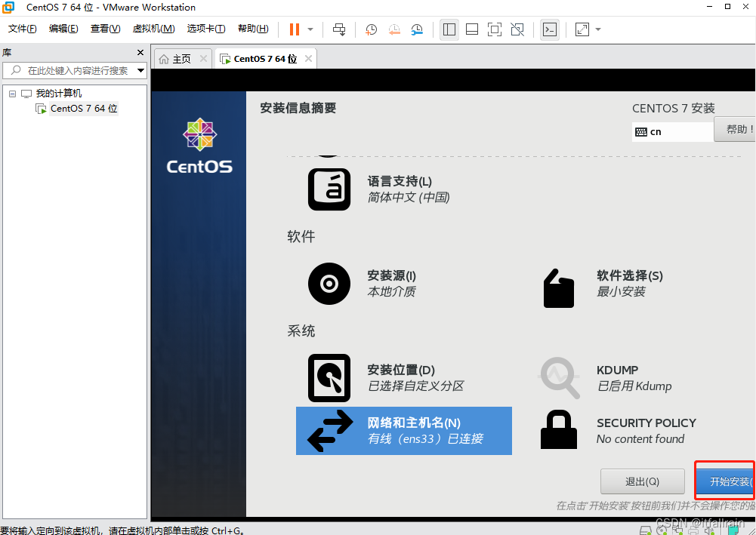Click the pause virtual machine icon
Viewport: 756px width, 535px height.
coord(294,29)
